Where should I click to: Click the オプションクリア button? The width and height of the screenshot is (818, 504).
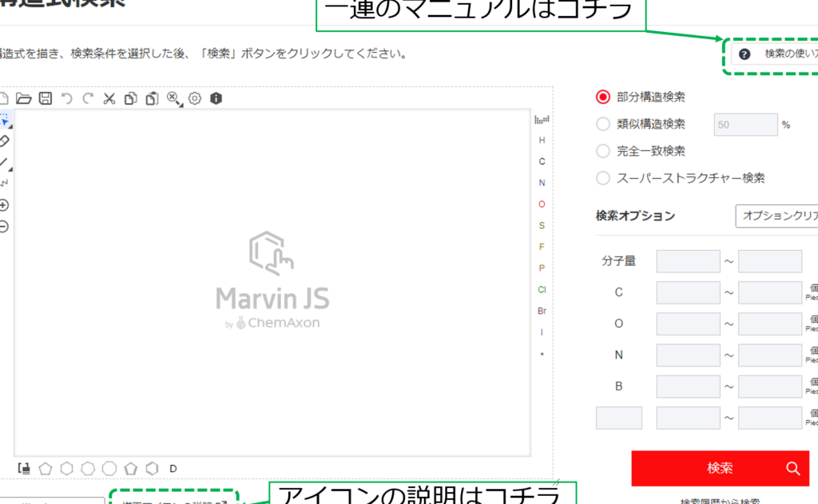(776, 216)
